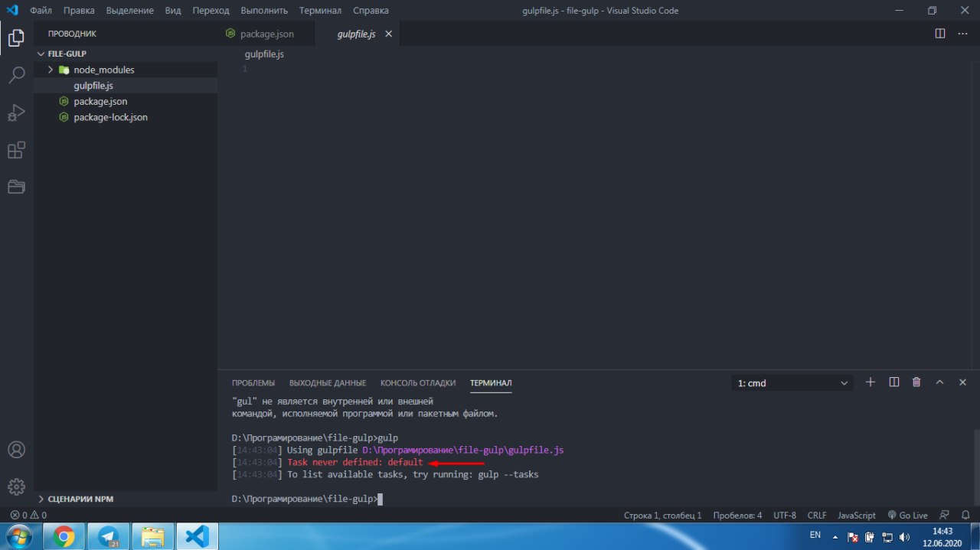Switch to the ВЫХОДНЫЕ ДАННЫЕ panel tab

click(328, 382)
